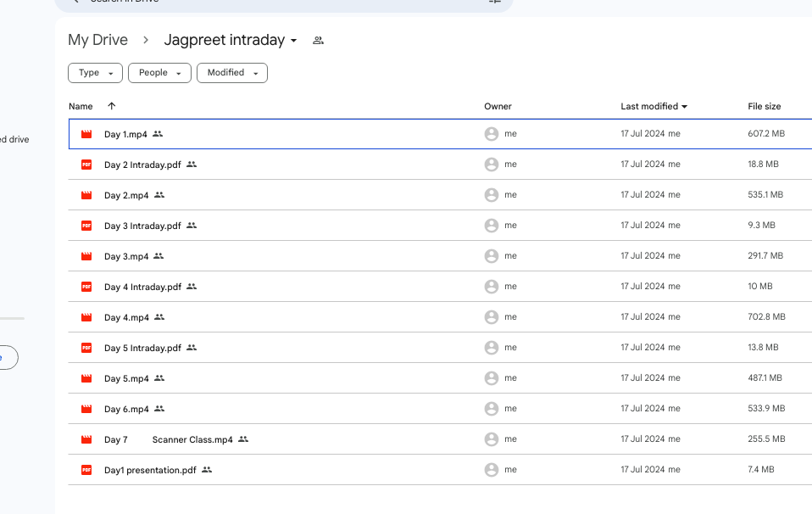This screenshot has width=812, height=514.
Task: Click the shared icon next to Day 3.mp4
Action: tap(159, 256)
